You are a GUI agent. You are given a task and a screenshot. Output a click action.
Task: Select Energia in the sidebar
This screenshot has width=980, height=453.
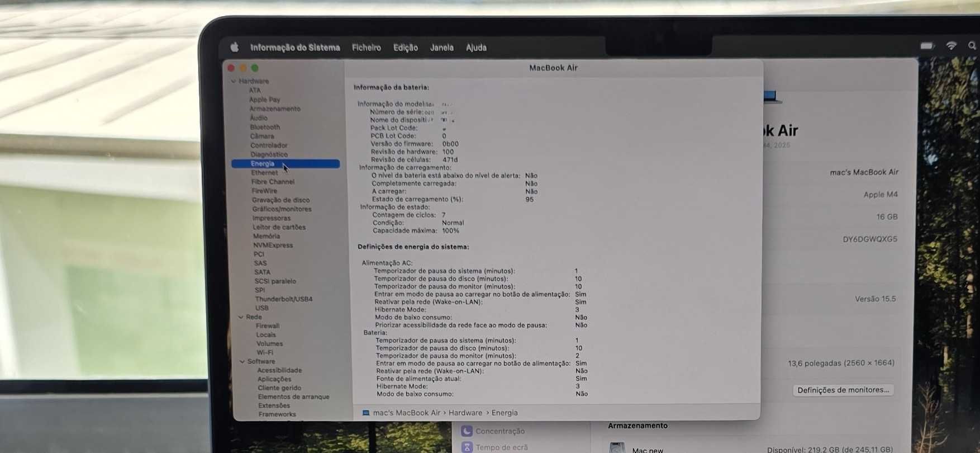286,164
